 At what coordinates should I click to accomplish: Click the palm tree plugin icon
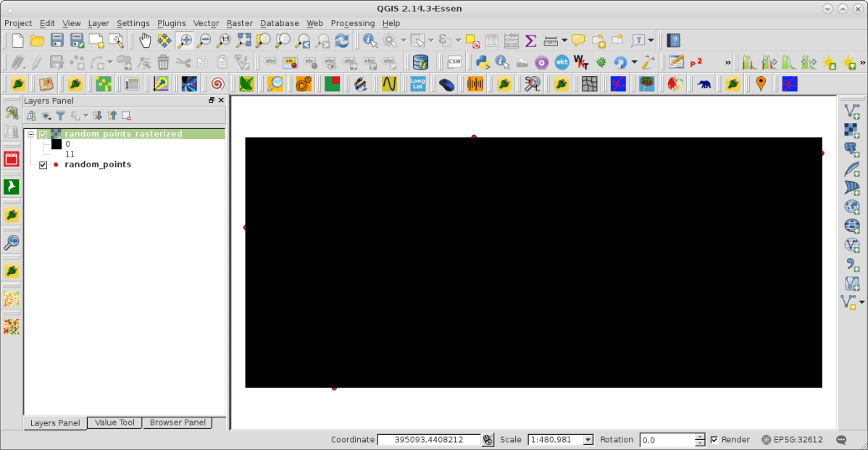[646, 84]
